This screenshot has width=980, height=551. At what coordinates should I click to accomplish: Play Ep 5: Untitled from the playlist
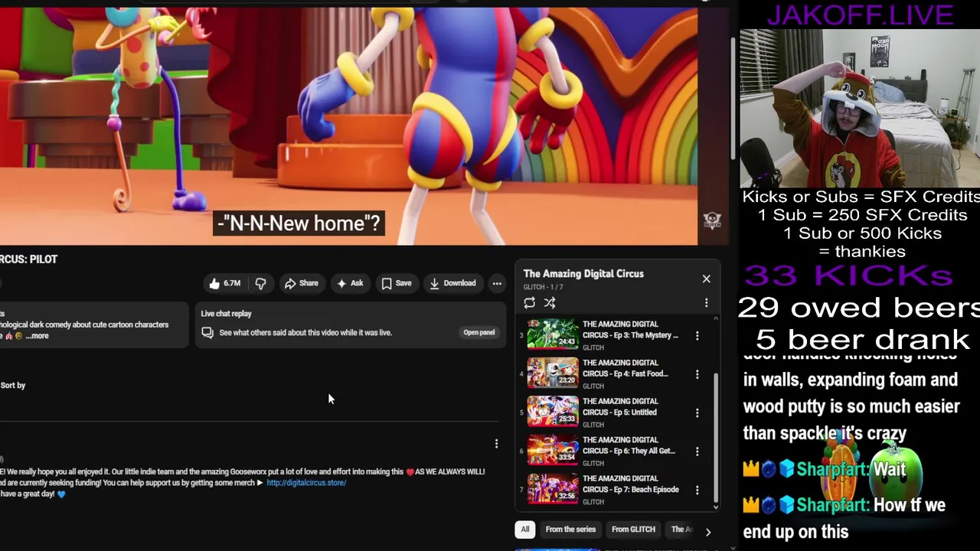[553, 412]
